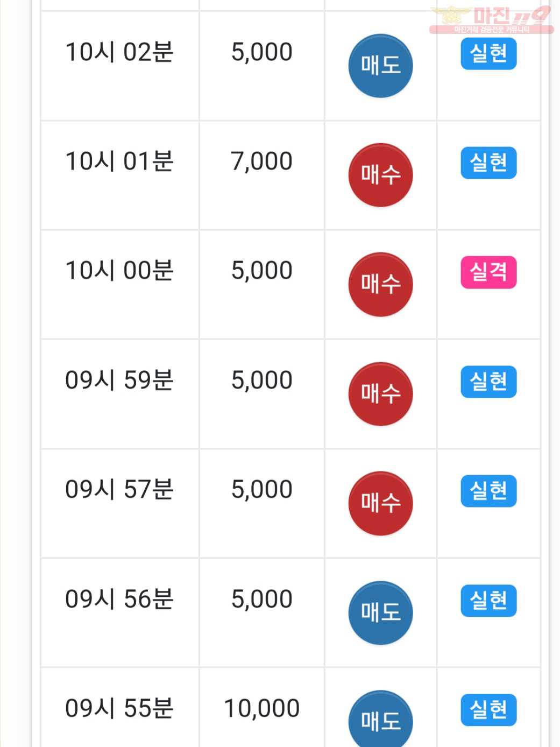Viewport: 560px width, 747px height.
Task: Click the 실현 badge for 10시 02분
Action: click(x=488, y=53)
